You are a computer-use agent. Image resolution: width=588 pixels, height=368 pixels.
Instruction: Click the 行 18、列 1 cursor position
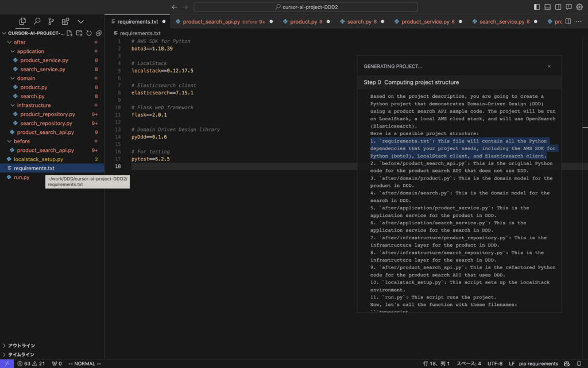(436, 363)
